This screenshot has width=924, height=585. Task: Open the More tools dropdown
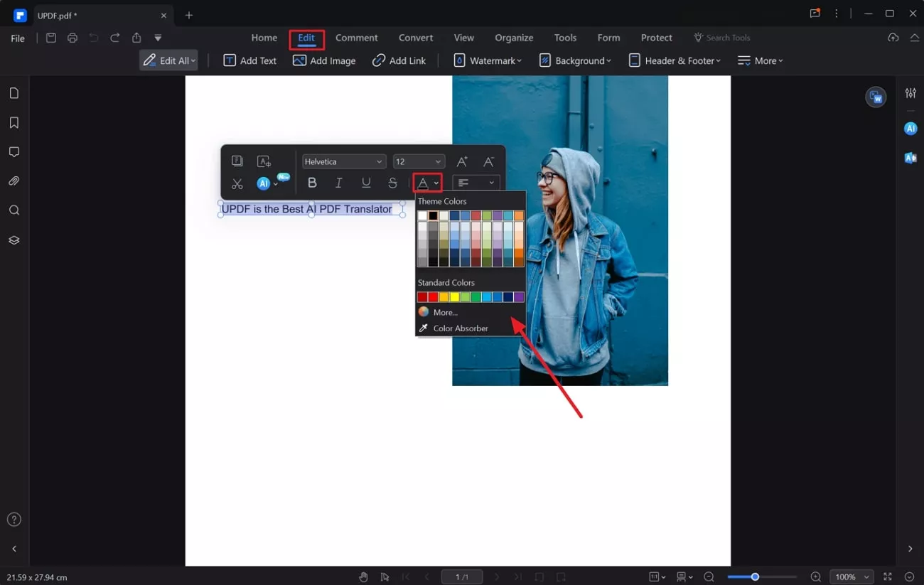click(x=761, y=60)
